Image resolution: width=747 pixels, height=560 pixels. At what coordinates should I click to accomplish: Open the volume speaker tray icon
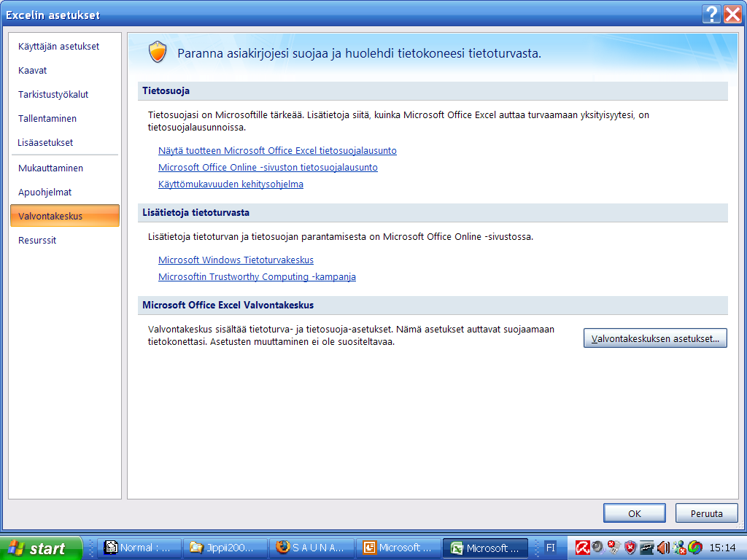click(664, 548)
